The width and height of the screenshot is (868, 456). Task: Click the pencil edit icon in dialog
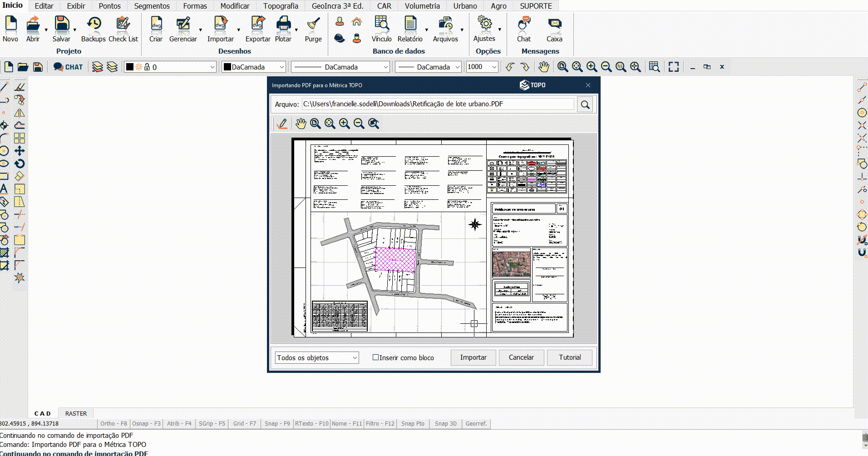coord(282,124)
